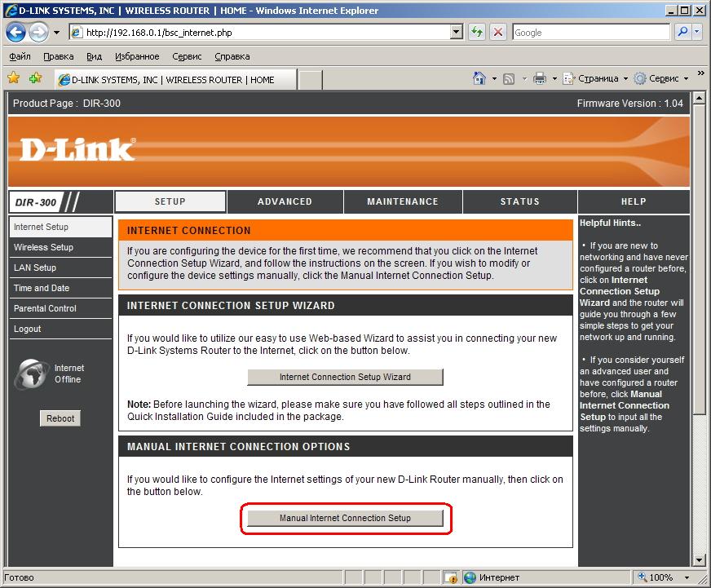
Task: Click the Favorites star icon
Action: coord(14,78)
